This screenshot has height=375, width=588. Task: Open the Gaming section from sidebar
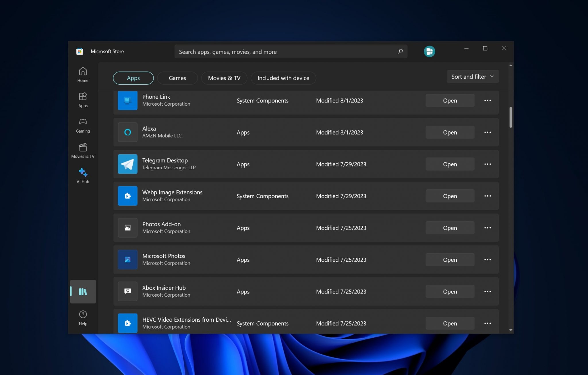pos(83,125)
